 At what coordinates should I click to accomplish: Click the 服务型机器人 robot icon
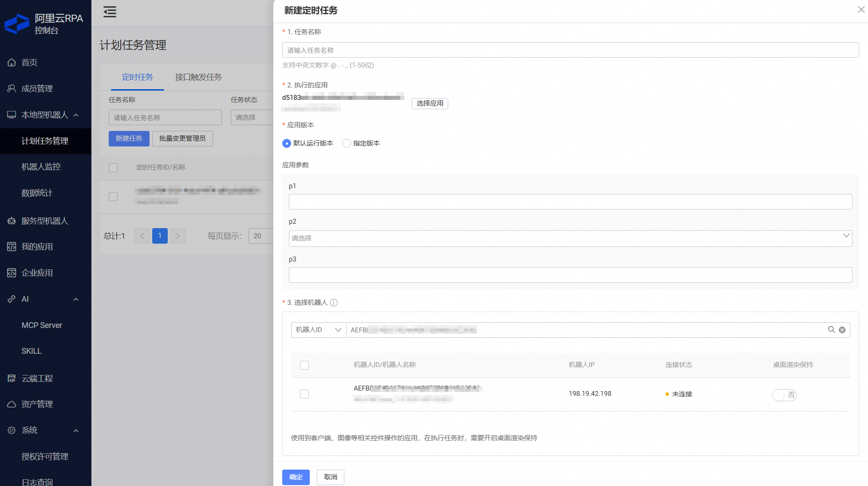coord(12,221)
